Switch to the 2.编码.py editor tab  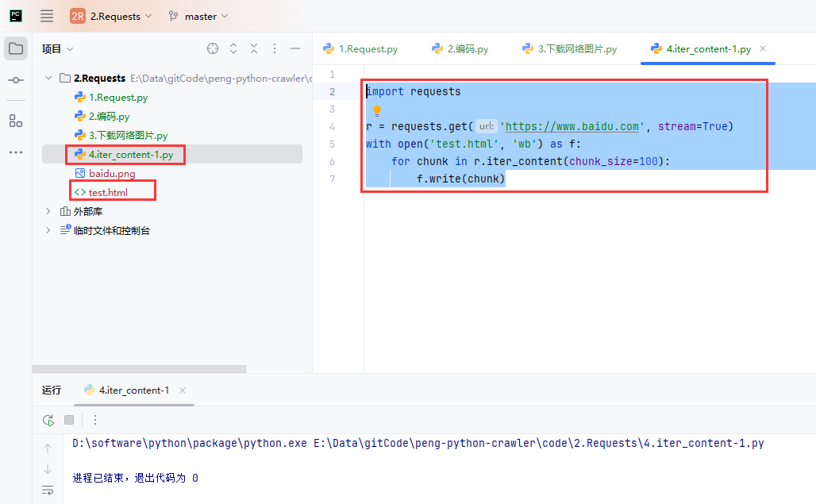[460, 49]
